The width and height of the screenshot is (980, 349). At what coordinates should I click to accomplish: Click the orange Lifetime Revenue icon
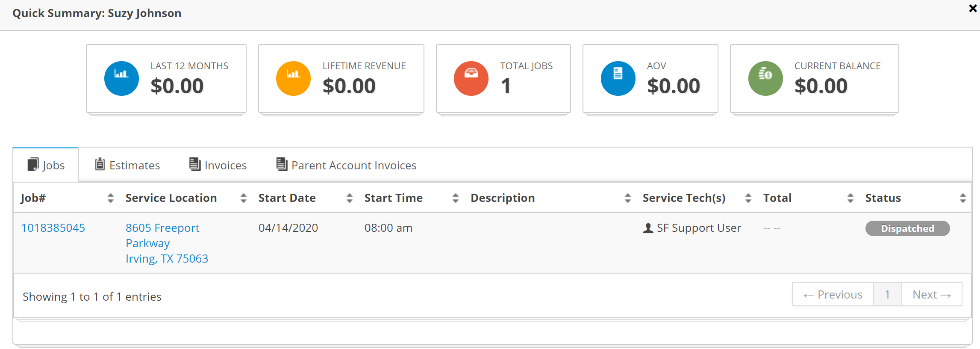click(x=293, y=79)
